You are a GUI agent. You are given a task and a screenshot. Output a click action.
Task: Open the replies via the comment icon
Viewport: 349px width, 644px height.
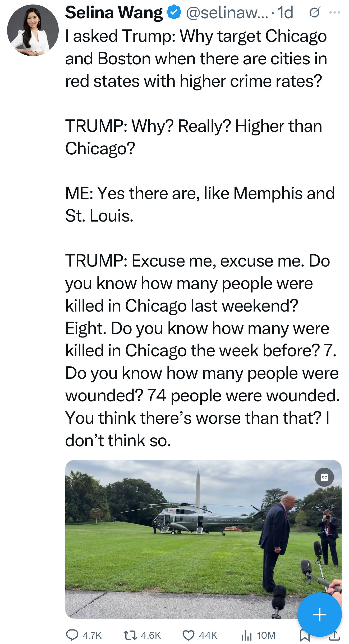pyautogui.click(x=72, y=635)
